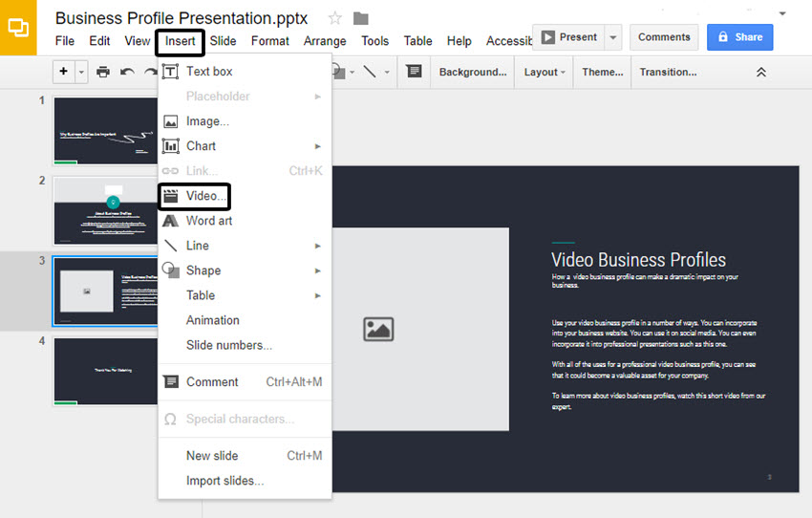812x518 pixels.
Task: Open the Help menu
Action: (x=459, y=41)
